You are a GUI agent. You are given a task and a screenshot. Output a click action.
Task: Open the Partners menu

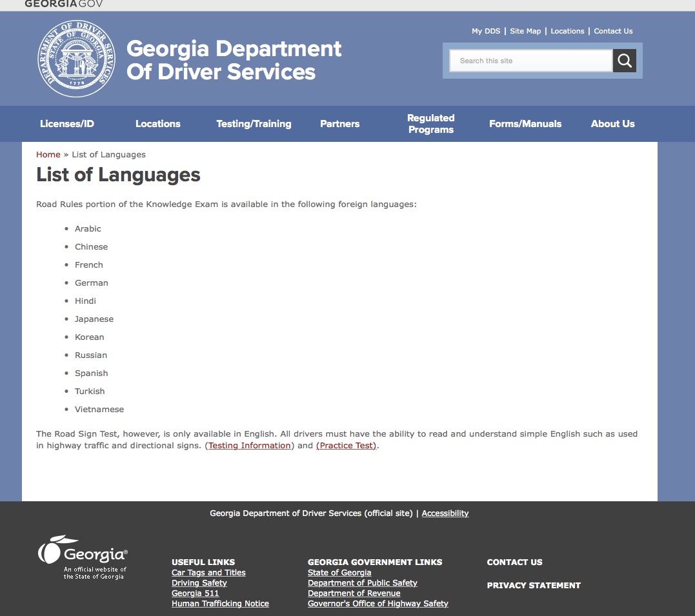(340, 124)
